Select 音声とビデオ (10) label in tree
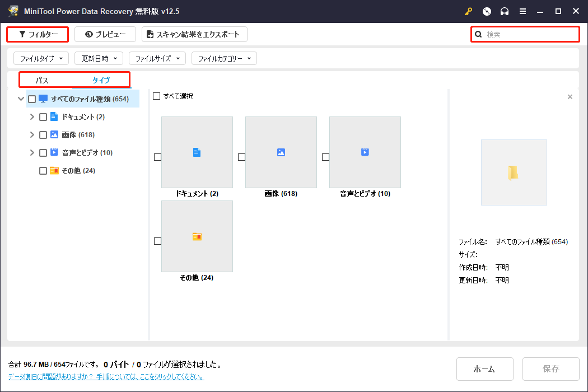Viewport: 588px width, 392px height. 87,153
